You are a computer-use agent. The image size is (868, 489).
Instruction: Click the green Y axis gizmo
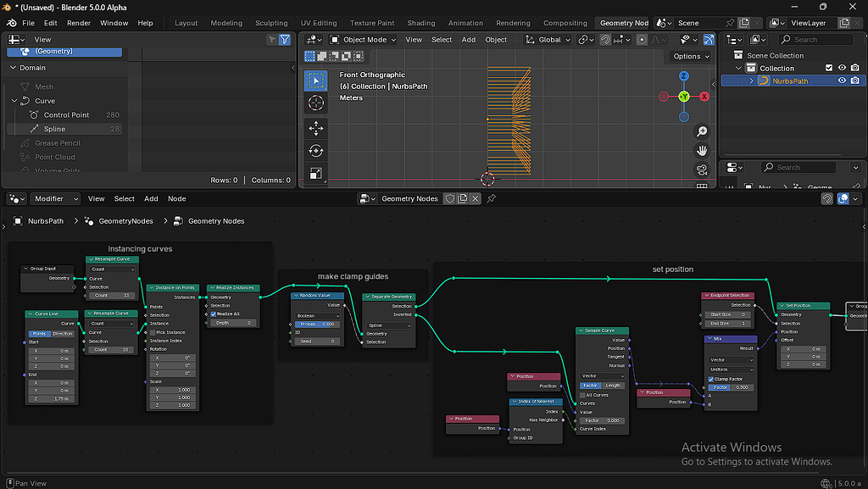[x=684, y=97]
